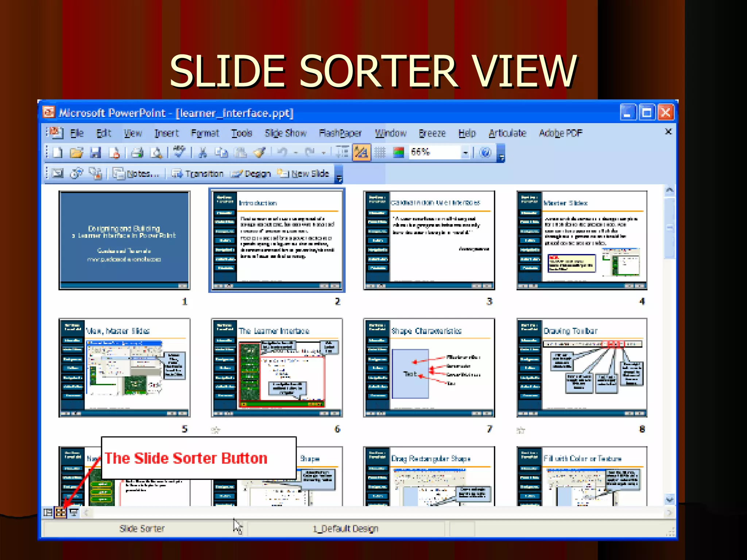Toggle the Show/Hide Grid button

tap(380, 152)
